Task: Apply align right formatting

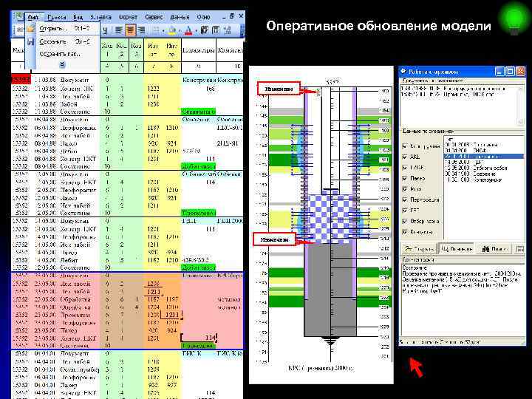Action: click(x=141, y=30)
